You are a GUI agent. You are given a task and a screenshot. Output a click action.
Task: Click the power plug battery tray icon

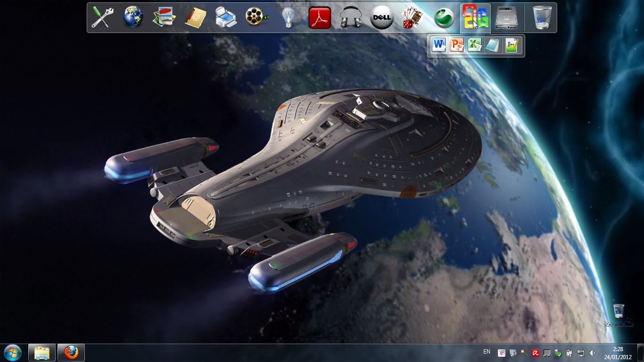(570, 353)
